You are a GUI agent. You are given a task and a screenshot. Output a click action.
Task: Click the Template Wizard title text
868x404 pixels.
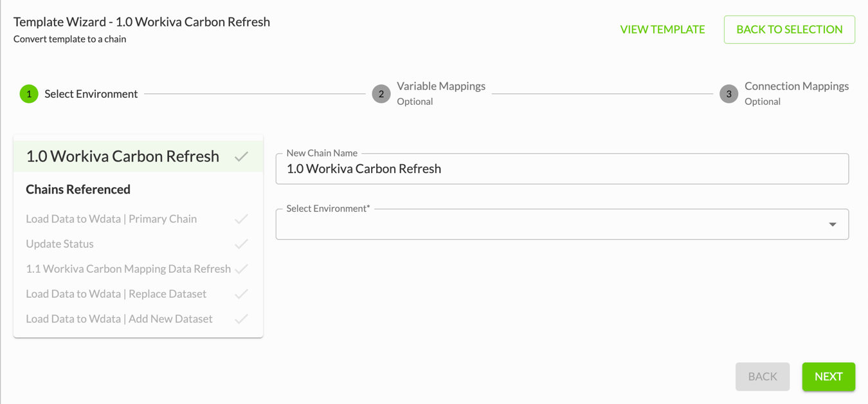point(141,22)
